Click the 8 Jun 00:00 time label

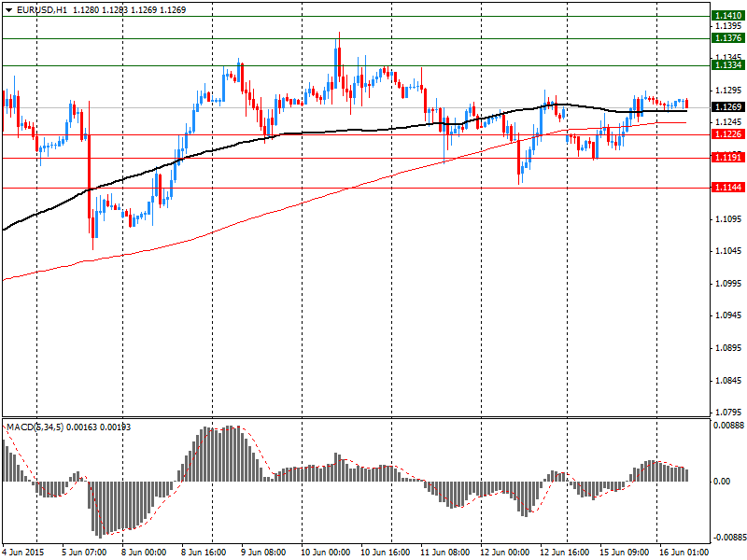click(x=144, y=553)
